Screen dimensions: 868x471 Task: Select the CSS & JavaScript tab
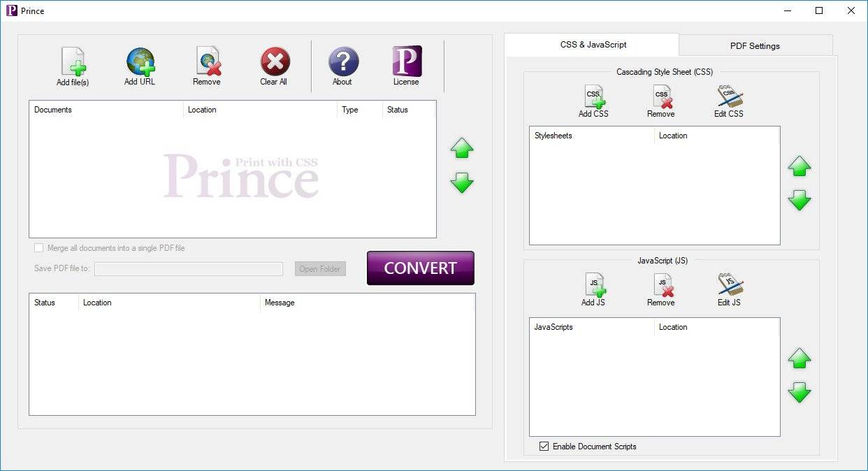(593, 45)
